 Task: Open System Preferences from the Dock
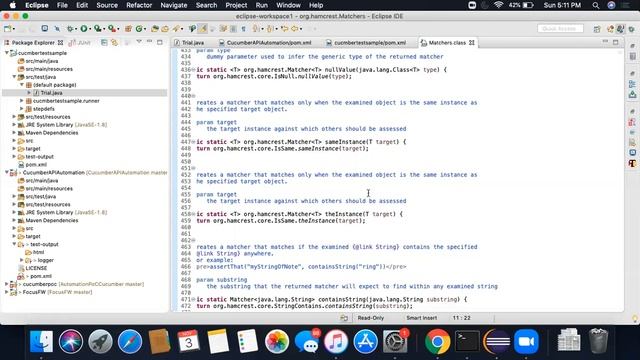(x=395, y=341)
